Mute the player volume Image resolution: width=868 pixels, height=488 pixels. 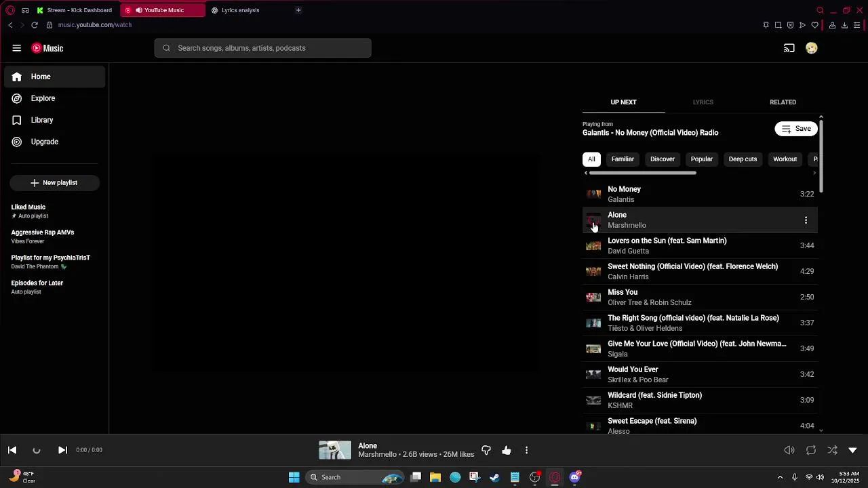coord(789,450)
